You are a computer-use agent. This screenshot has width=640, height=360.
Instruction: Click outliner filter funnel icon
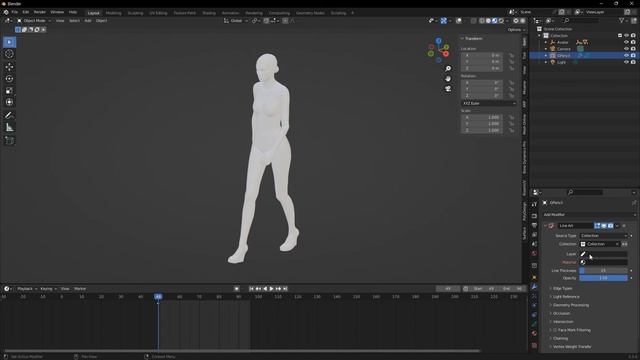(621, 20)
